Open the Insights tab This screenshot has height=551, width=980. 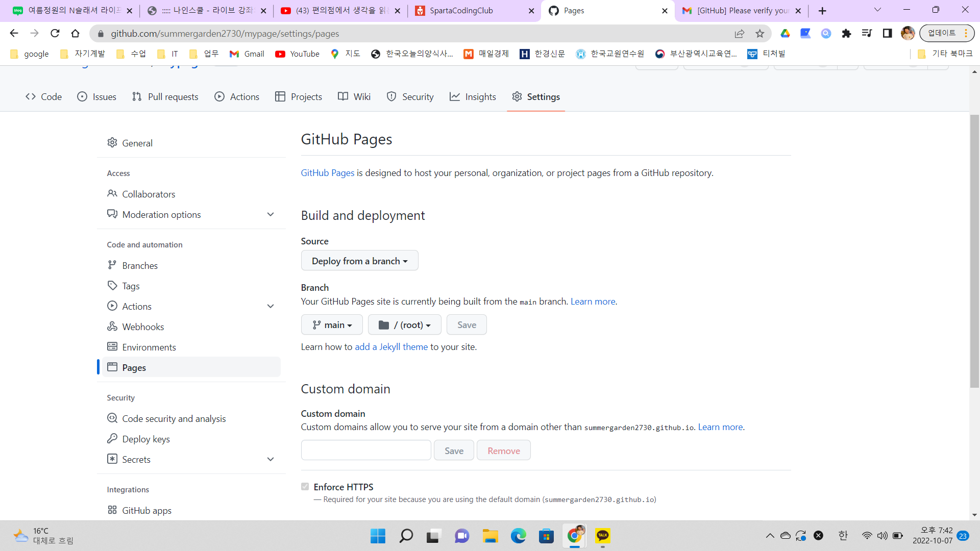point(473,97)
